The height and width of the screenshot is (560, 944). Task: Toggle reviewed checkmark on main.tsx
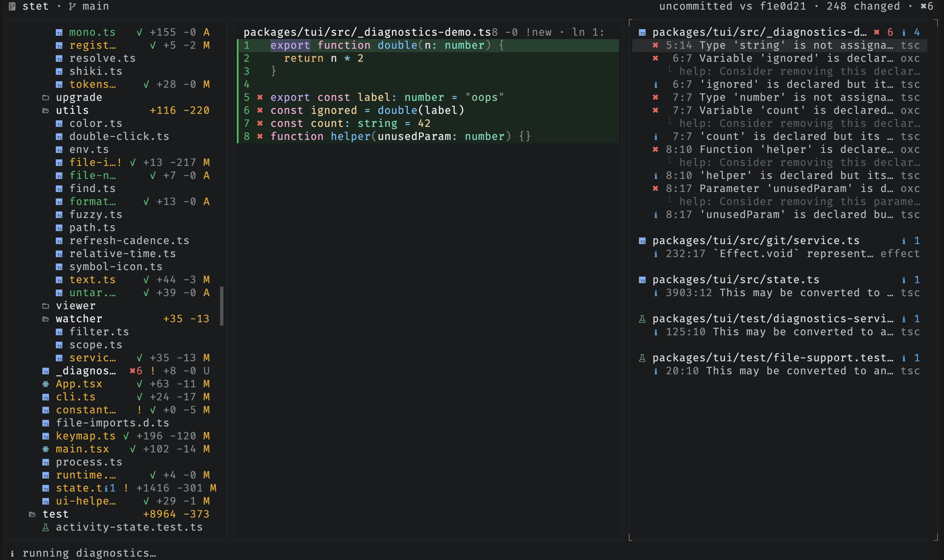coord(132,449)
